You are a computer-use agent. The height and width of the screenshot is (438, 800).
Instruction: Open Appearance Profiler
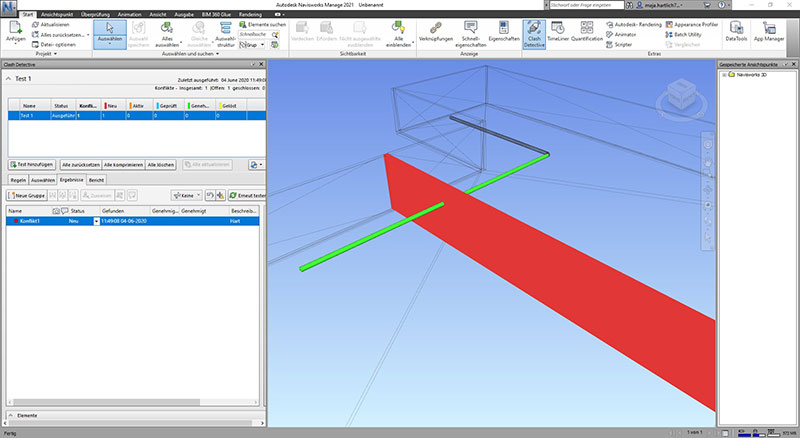coord(692,25)
